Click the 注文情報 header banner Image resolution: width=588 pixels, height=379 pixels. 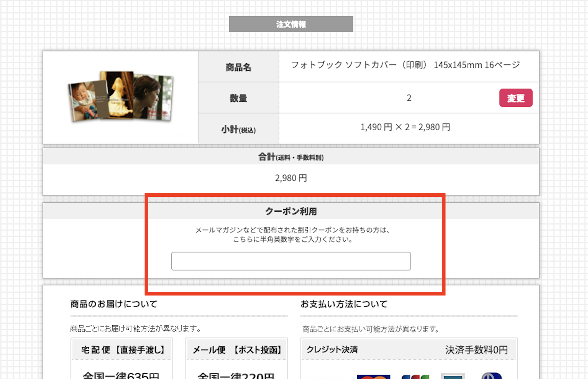pos(291,24)
